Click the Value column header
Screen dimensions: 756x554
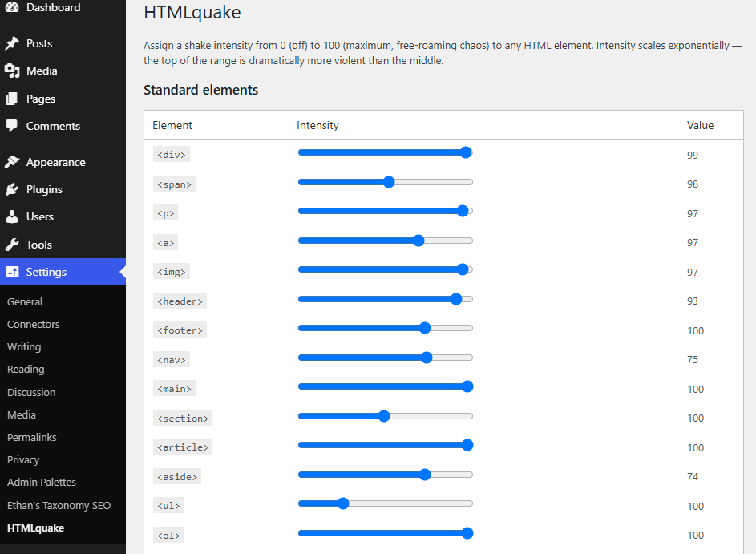click(x=700, y=125)
